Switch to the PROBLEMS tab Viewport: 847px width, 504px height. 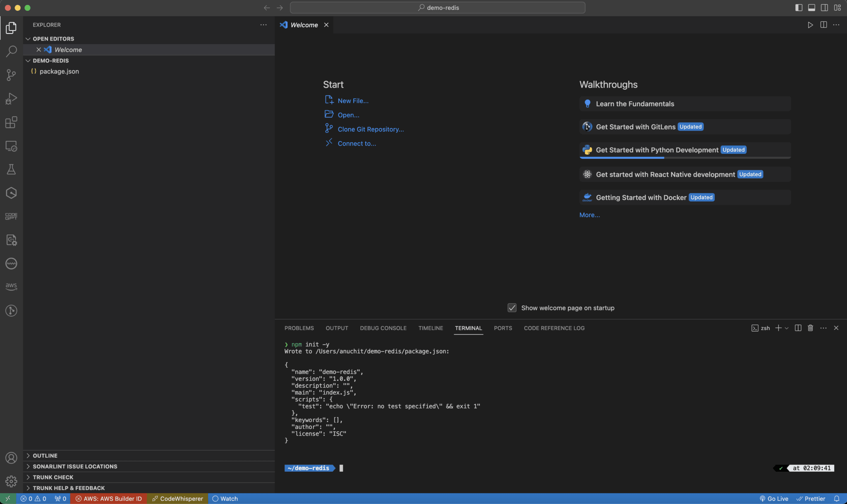coord(299,328)
